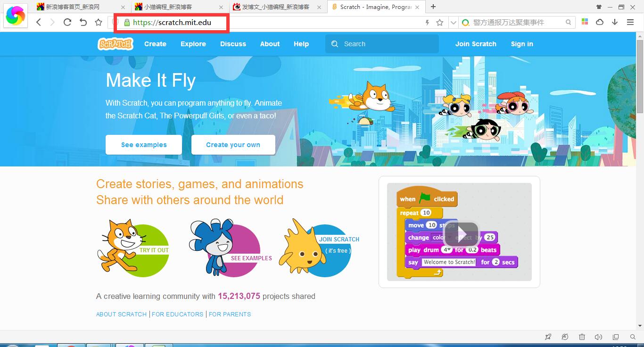Click the search engine logo in the search box
Viewport: 644px width, 347px height.
[x=466, y=22]
